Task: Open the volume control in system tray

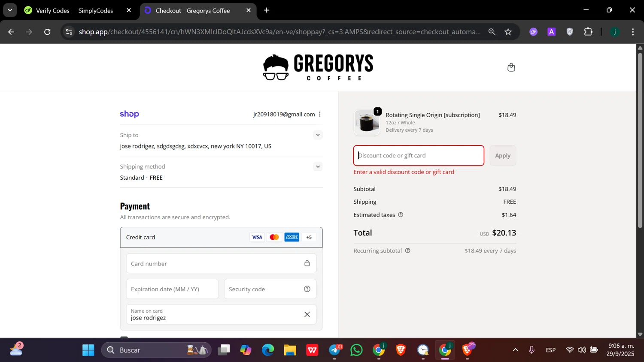Action: coord(582,350)
